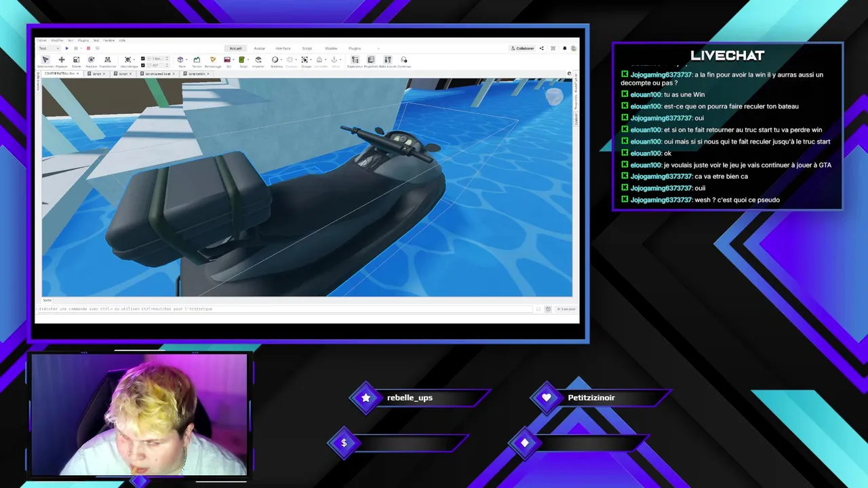Open the Plugins menu in menu bar
The width and height of the screenshot is (868, 488).
point(83,40)
